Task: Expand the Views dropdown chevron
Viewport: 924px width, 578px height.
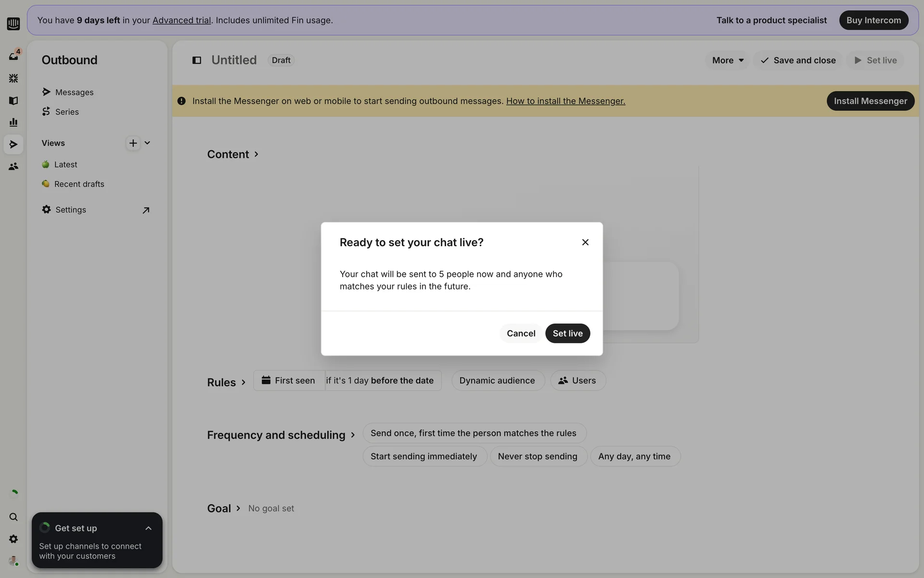Action: tap(147, 143)
